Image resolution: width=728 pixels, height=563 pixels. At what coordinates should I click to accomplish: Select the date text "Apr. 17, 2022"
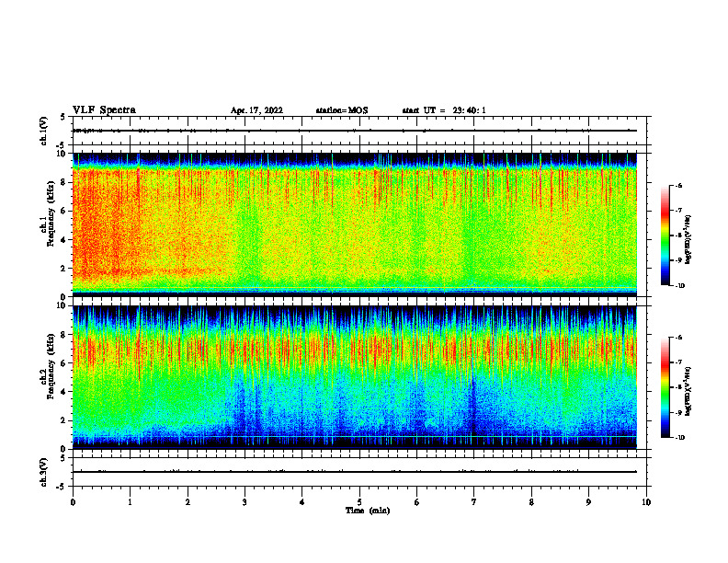(x=256, y=110)
